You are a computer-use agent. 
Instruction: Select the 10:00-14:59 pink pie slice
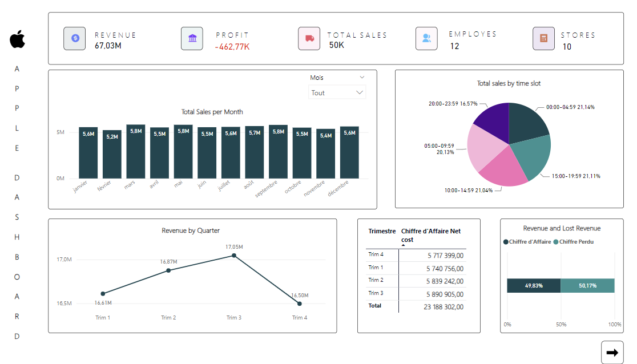502,171
